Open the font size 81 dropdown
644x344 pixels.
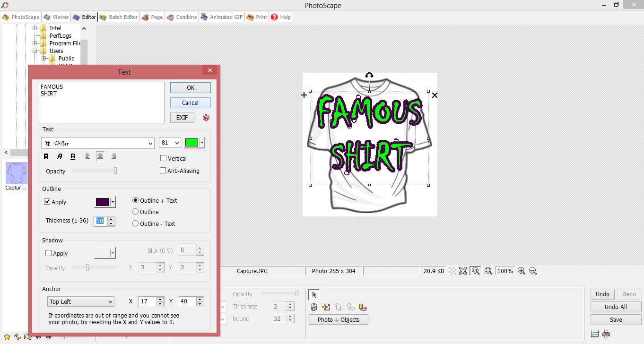[x=177, y=143]
